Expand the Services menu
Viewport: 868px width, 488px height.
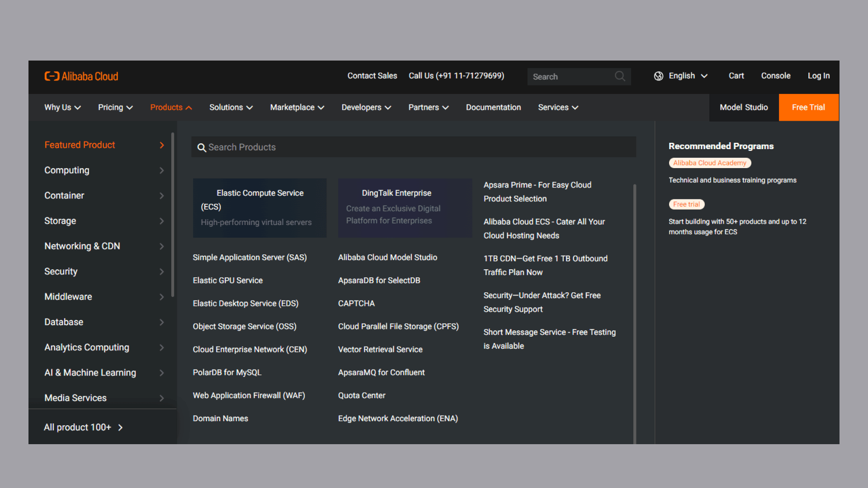point(558,108)
